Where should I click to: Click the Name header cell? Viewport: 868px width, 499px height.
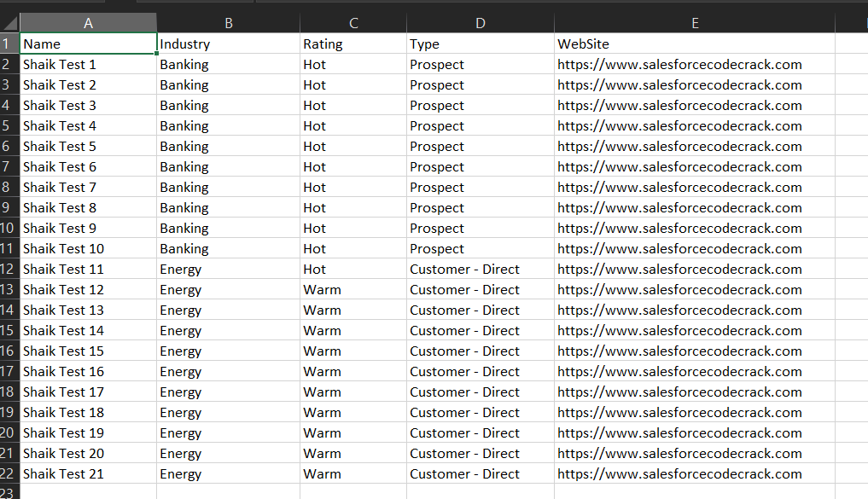[x=88, y=44]
